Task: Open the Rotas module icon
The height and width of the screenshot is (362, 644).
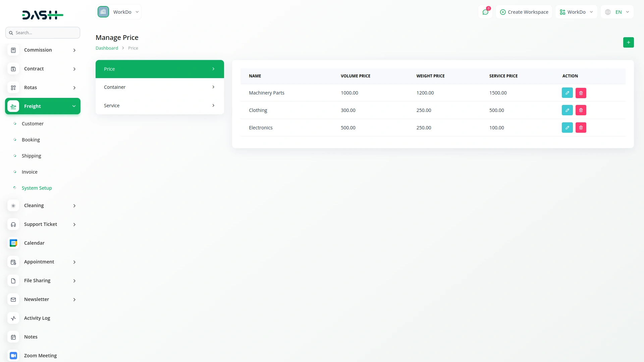Action: click(x=13, y=87)
